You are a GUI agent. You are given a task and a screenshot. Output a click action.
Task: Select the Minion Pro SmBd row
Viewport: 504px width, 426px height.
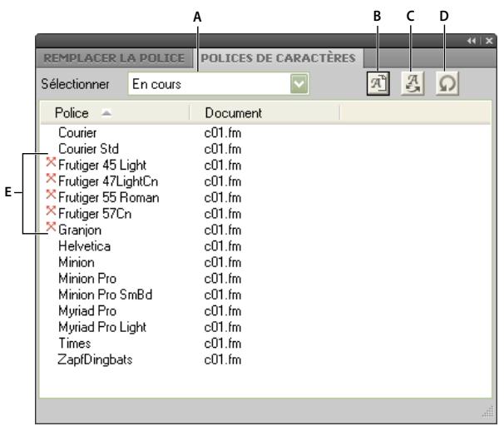point(265,295)
